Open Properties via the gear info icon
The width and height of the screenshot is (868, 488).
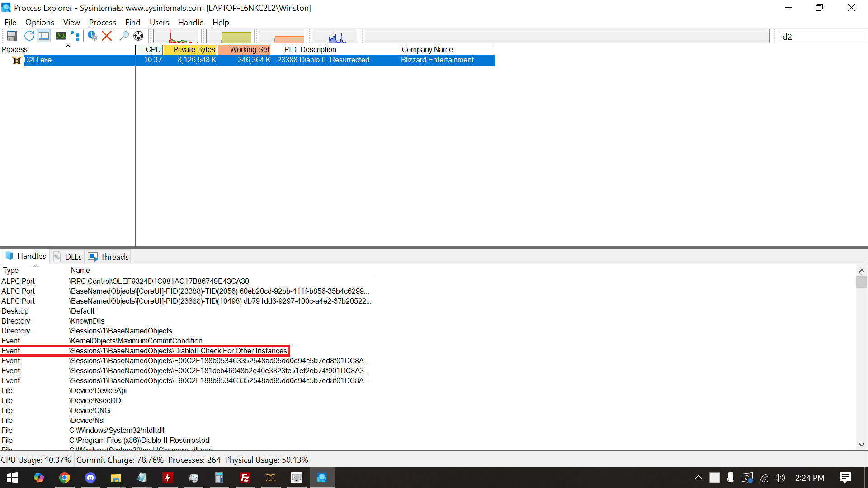92,36
